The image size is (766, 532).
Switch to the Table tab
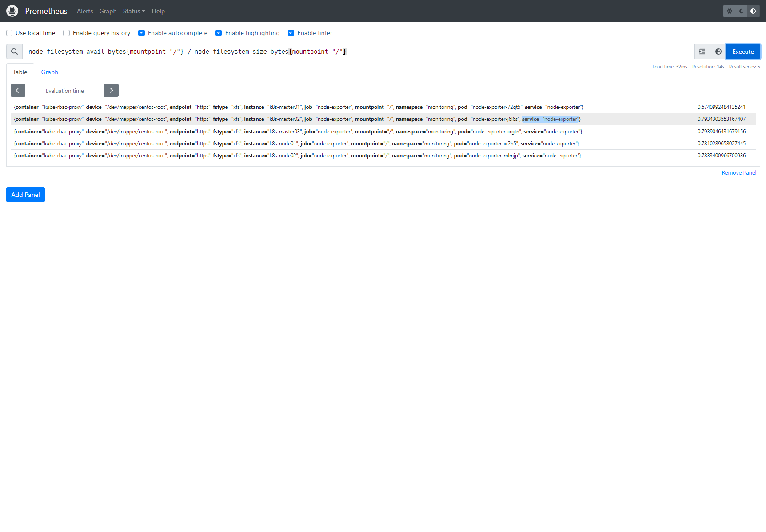pyautogui.click(x=20, y=72)
